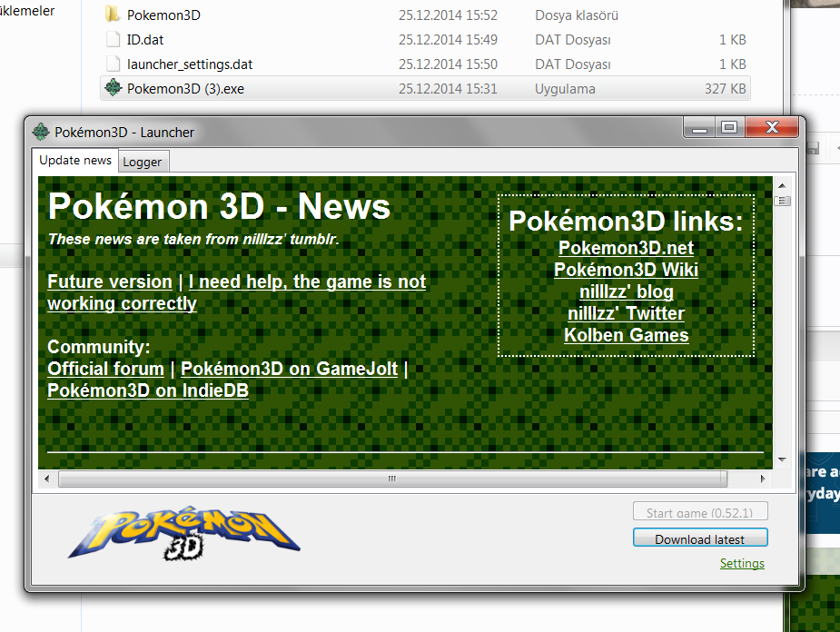Visit the Kolben Games link
This screenshot has height=632, width=840.
coord(626,335)
